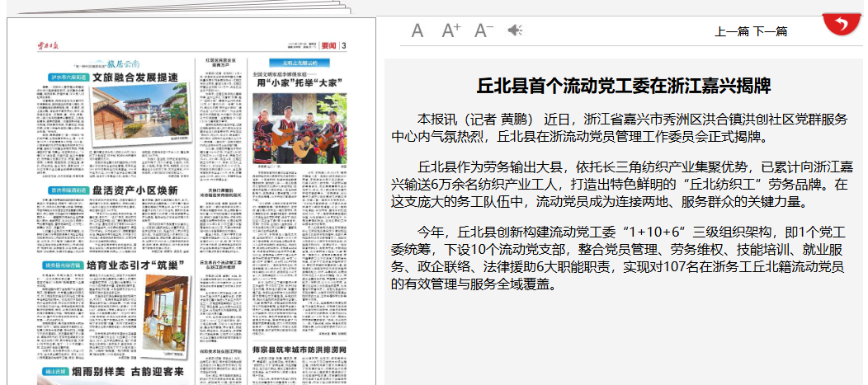Click the paragraph starting 本报讯（记者 黄鹏）
This screenshot has width=868, height=385.
[x=620, y=128]
